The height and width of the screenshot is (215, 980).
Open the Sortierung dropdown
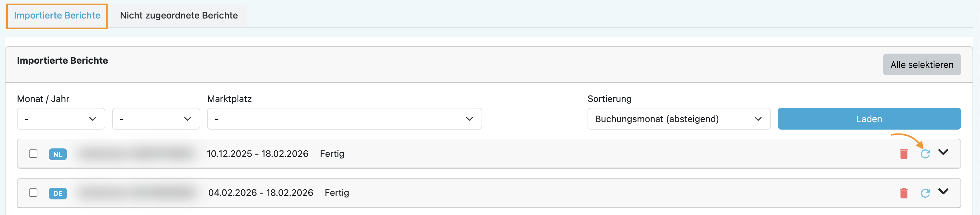tap(679, 119)
